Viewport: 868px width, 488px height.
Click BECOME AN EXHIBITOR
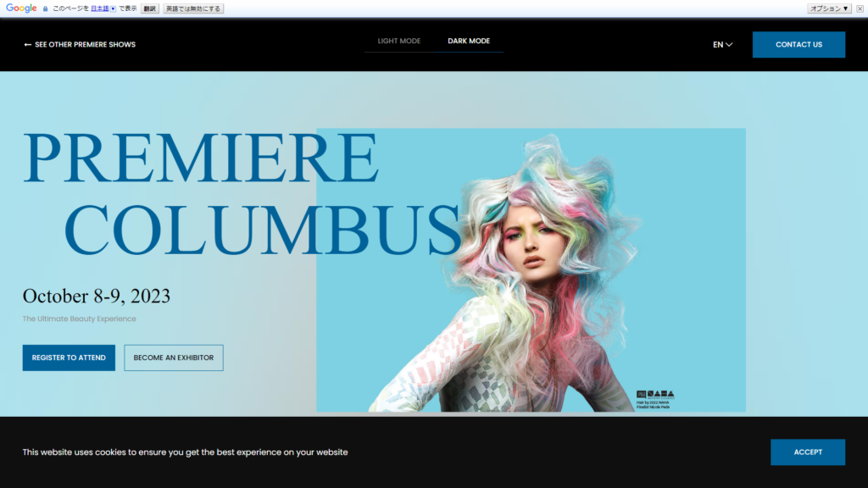173,358
